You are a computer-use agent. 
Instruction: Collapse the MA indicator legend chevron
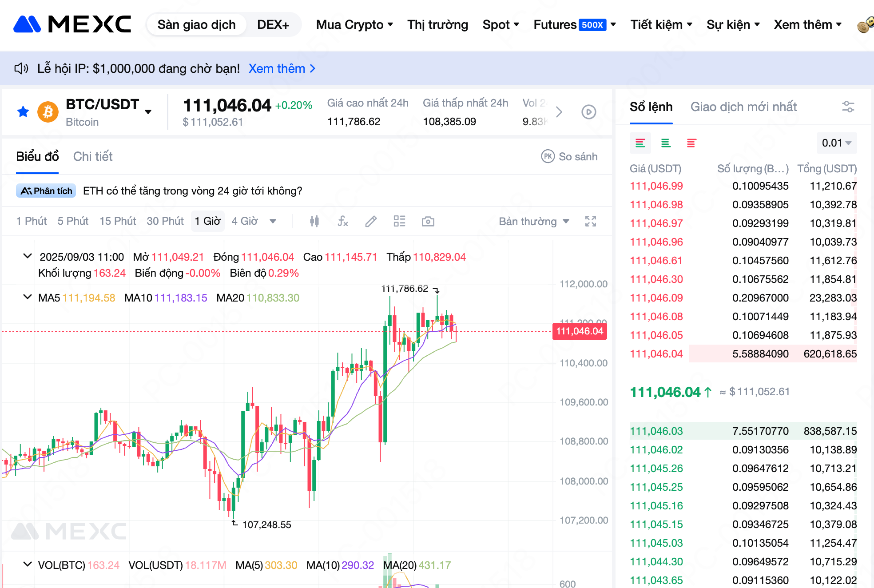28,297
